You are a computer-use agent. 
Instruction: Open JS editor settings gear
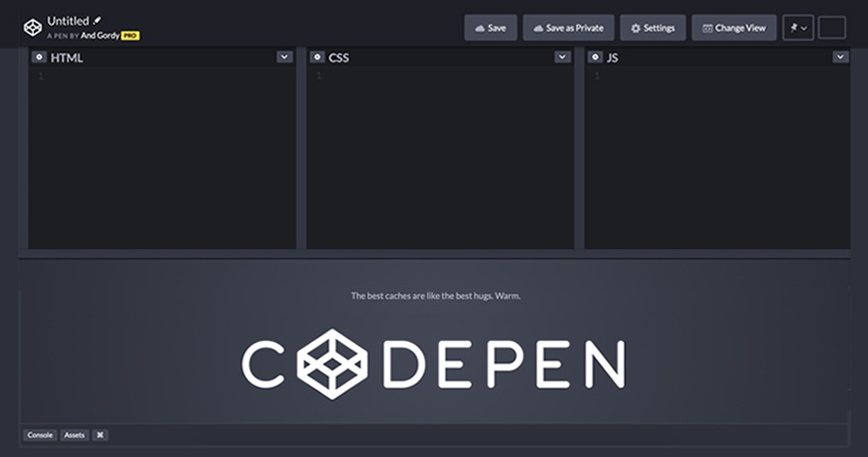pyautogui.click(x=595, y=57)
